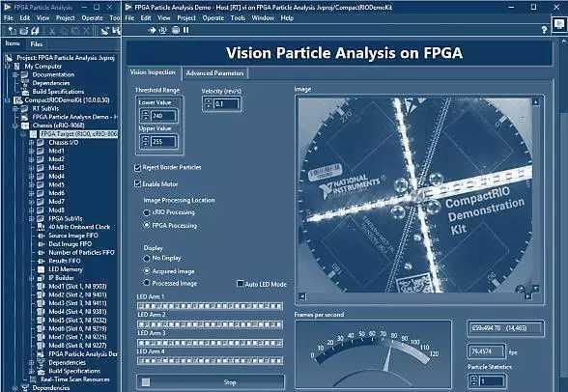Image resolution: width=568 pixels, height=392 pixels.
Task: Expand the FPGA SubVIs folder node
Action: coord(32,218)
